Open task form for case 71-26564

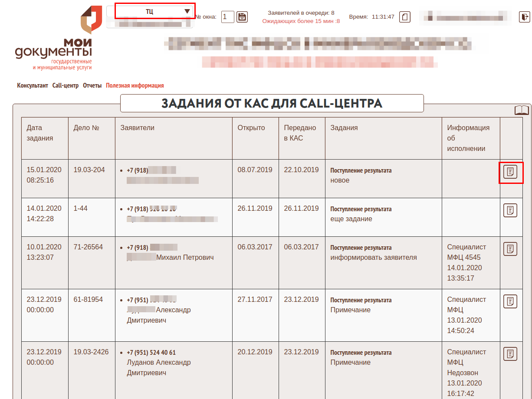pyautogui.click(x=510, y=249)
